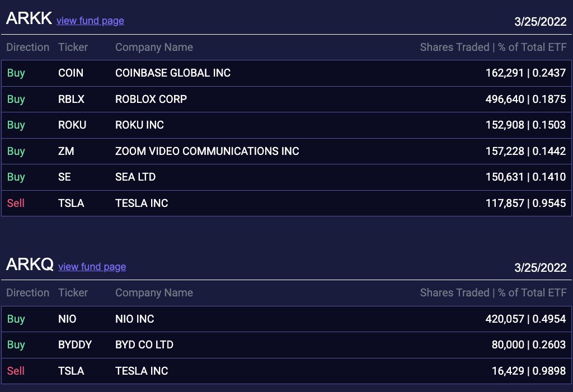Click Buy direction in BYDDY row

pyautogui.click(x=16, y=345)
